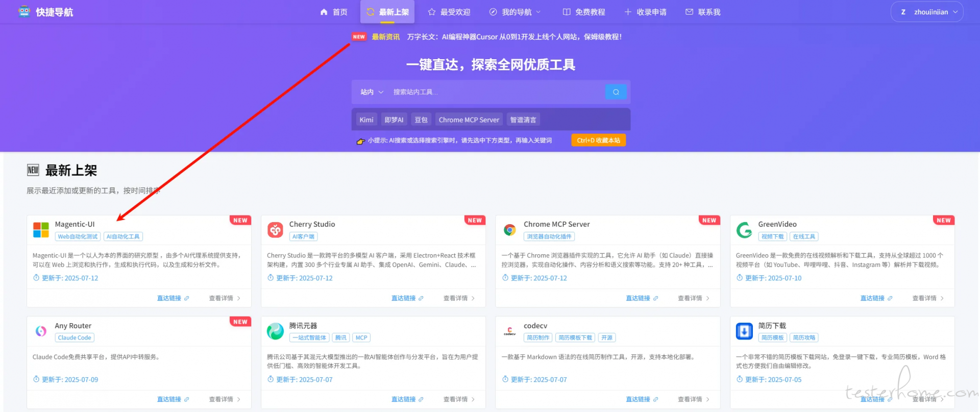This screenshot has width=980, height=412.
Task: Click the 开源 tag on codecv card
Action: click(x=607, y=337)
